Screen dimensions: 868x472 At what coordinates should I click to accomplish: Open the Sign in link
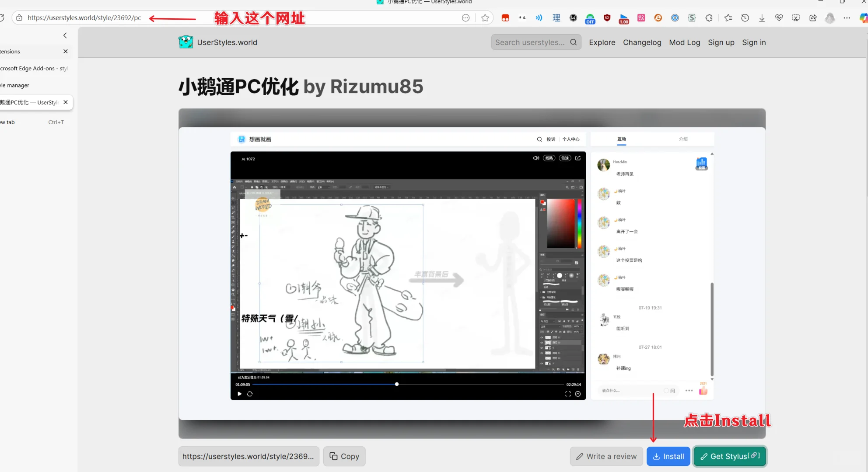tap(754, 42)
